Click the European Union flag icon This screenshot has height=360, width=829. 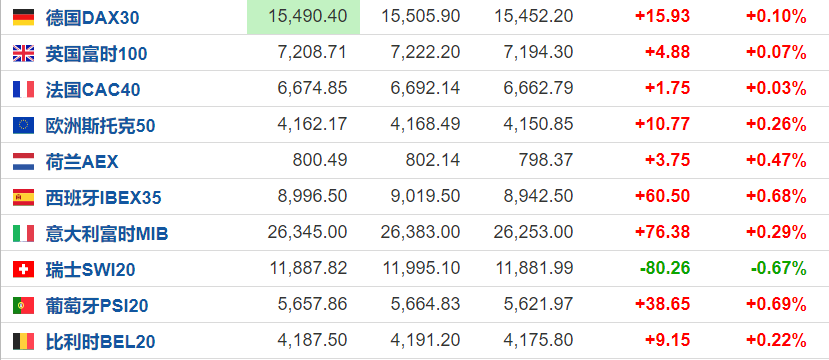point(23,125)
